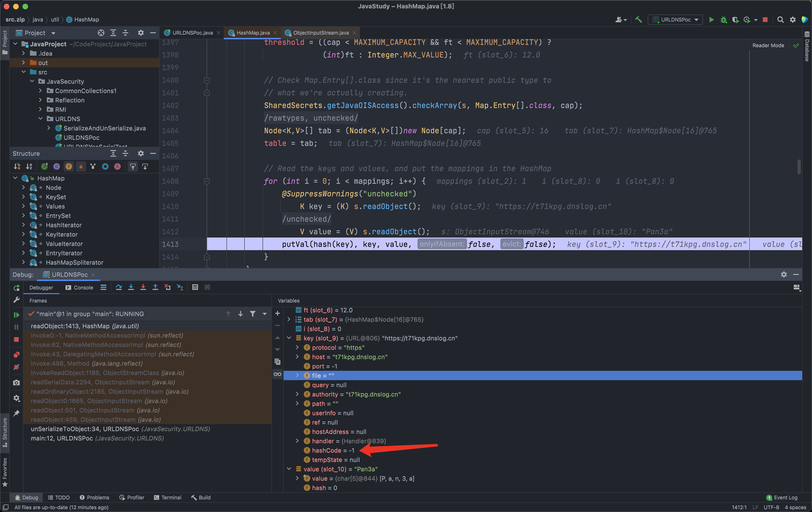Toggle Show Properties purple P icon
Screen dimensions: 812x512
57,166
